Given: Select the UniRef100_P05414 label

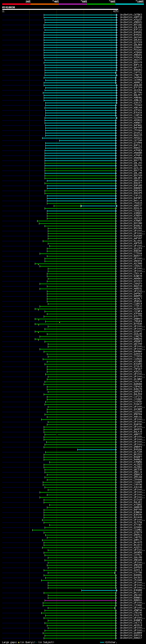Looking at the screenshot, I should (x=131, y=57).
